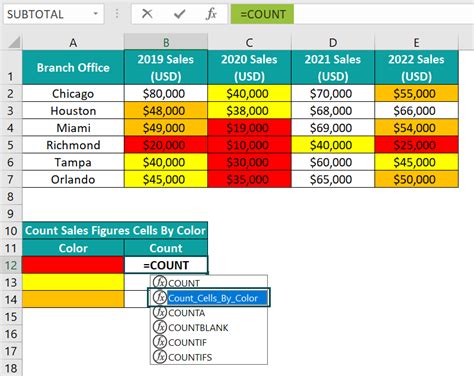Open the Insert Function fx icon
The image size is (474, 376).
tap(211, 14)
